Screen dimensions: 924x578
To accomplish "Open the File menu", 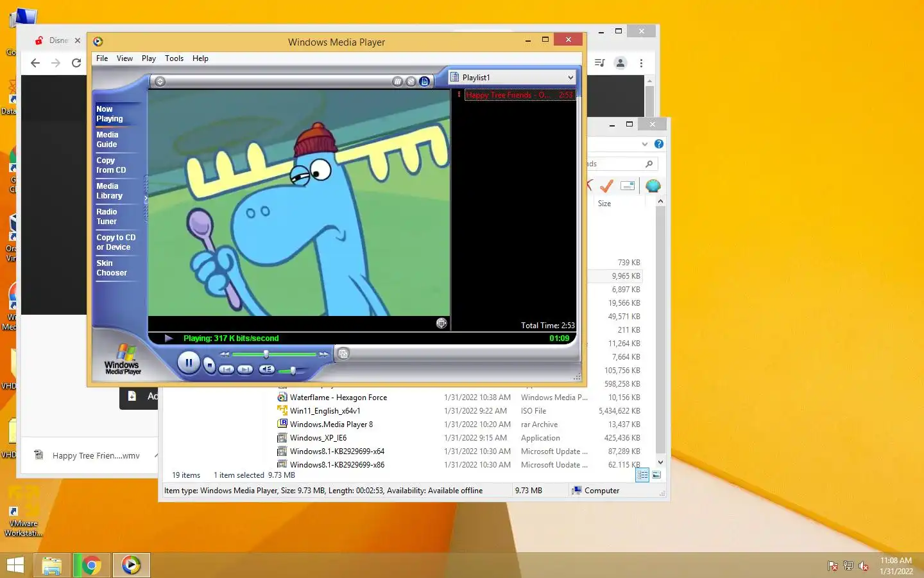I will (102, 58).
